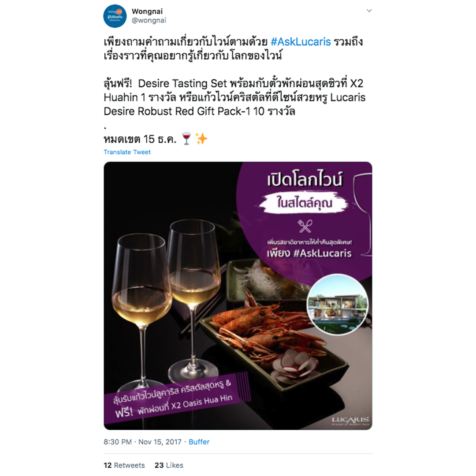Screen dimensions: 476x476
Task: Open the Buffer source link
Action: pos(199,442)
